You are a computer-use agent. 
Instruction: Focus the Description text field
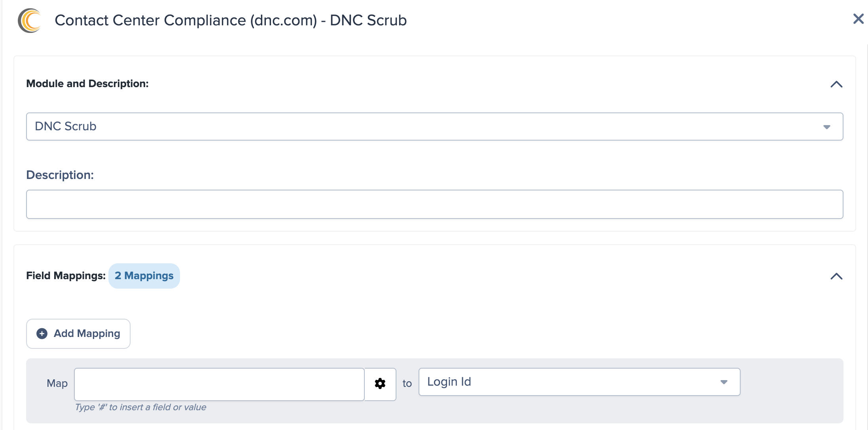point(434,204)
